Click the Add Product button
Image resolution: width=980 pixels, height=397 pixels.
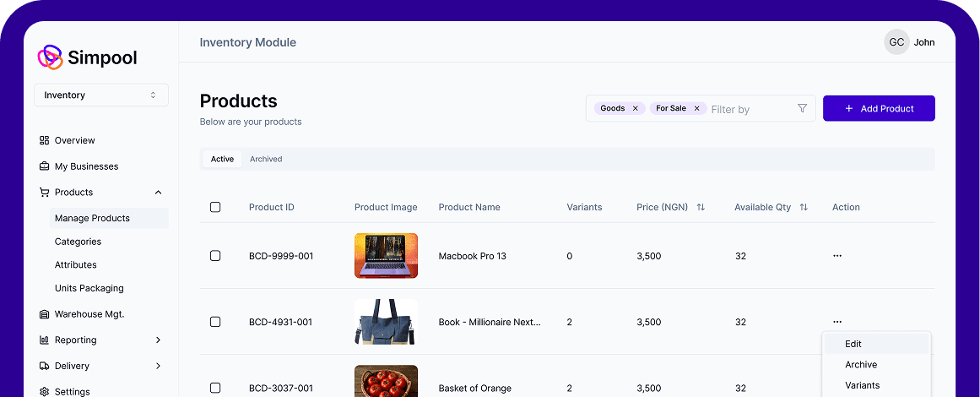coord(879,108)
